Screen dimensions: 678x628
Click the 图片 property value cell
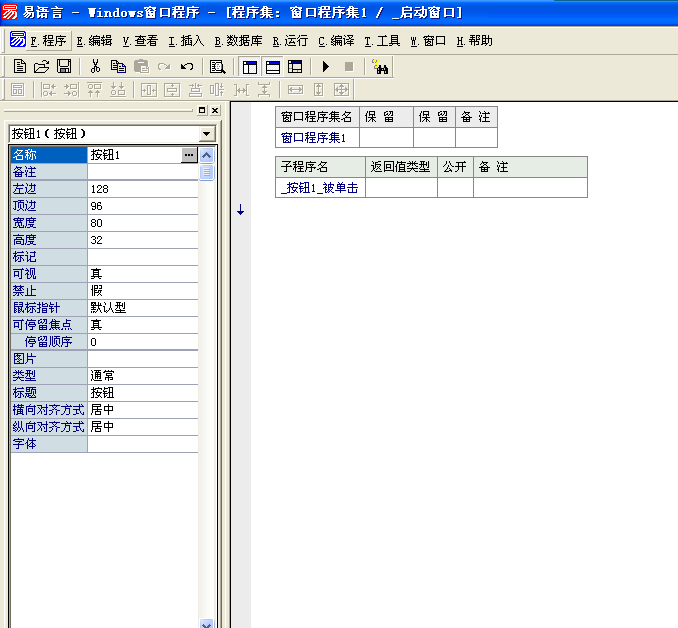(x=143, y=359)
